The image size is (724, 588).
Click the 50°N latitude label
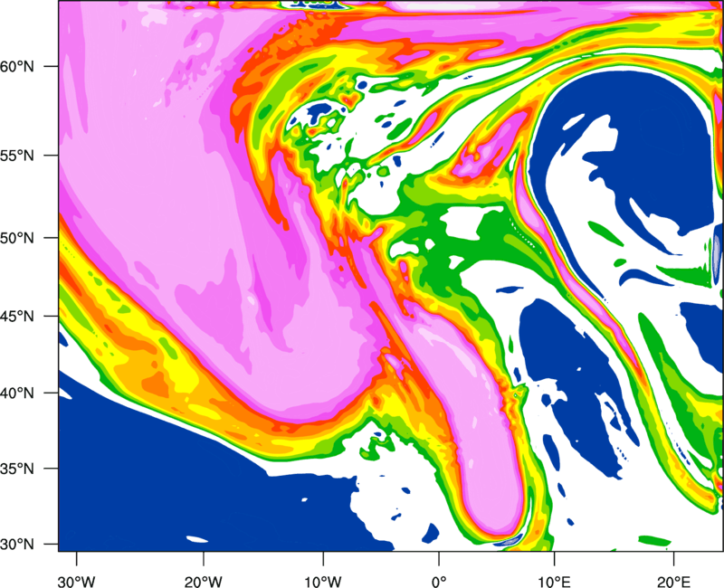17,238
